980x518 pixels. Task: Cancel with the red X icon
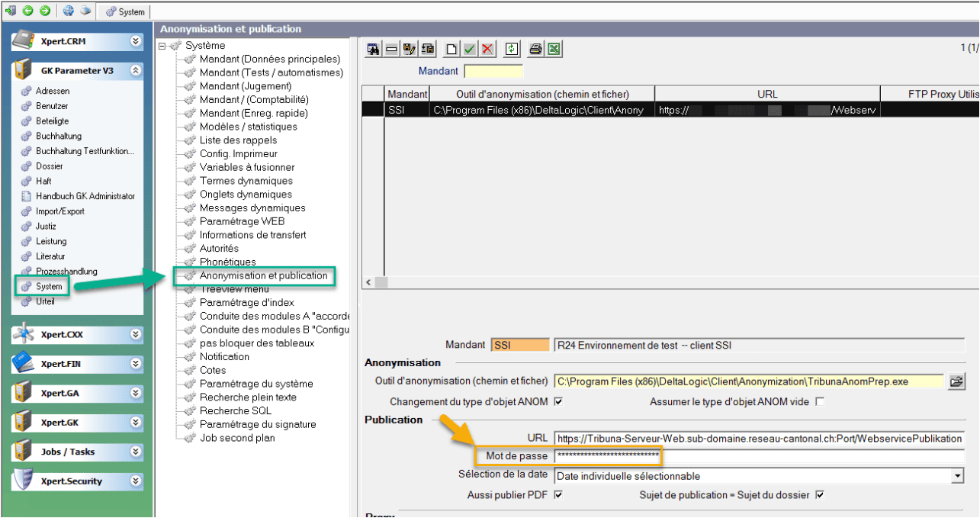[x=488, y=49]
